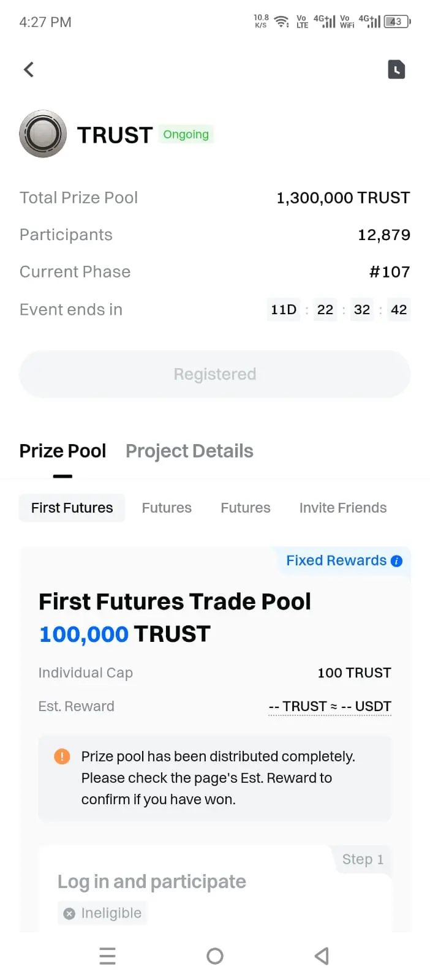Switch to the Project Details tab

(189, 451)
